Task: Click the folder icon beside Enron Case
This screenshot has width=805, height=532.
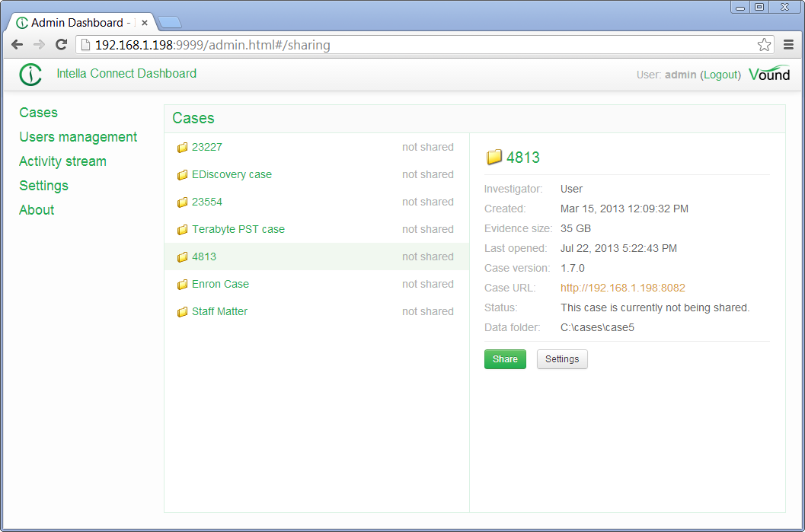Action: [x=182, y=285]
